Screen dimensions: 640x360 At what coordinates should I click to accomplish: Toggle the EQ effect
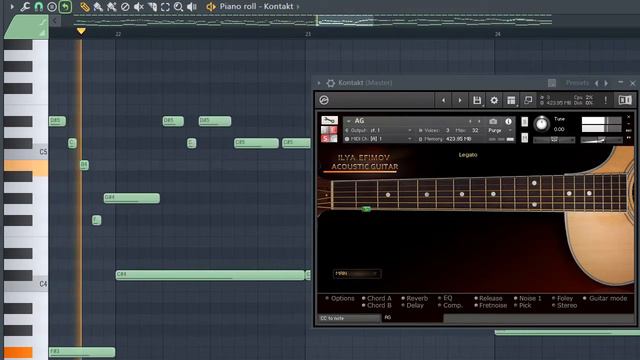[445, 298]
